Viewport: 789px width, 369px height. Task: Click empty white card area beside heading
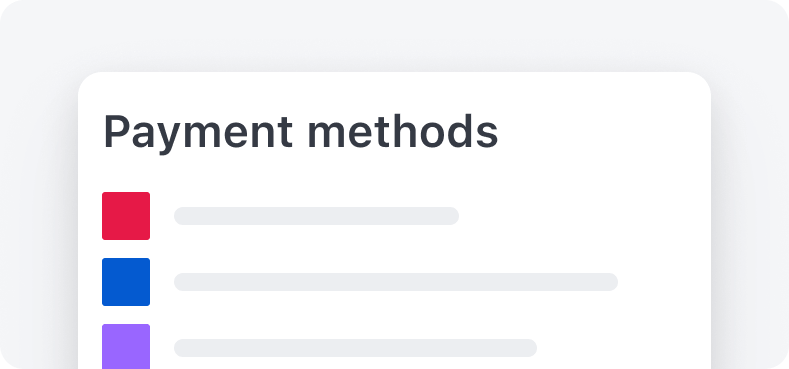click(604, 132)
